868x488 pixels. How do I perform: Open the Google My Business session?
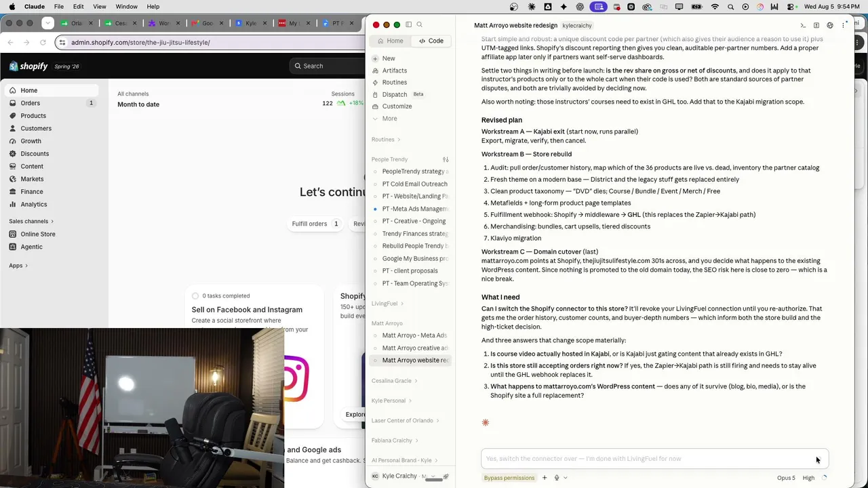click(411, 258)
